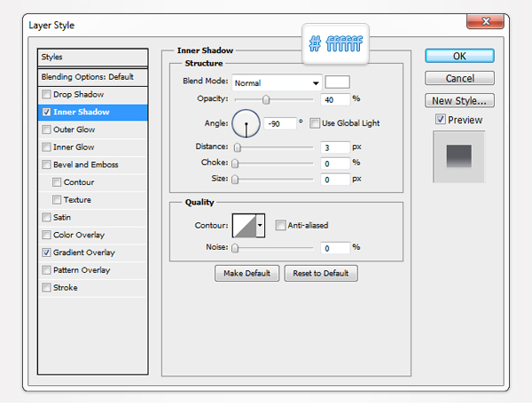The image size is (532, 403).
Task: Click the Angle dial control
Action: pos(246,122)
